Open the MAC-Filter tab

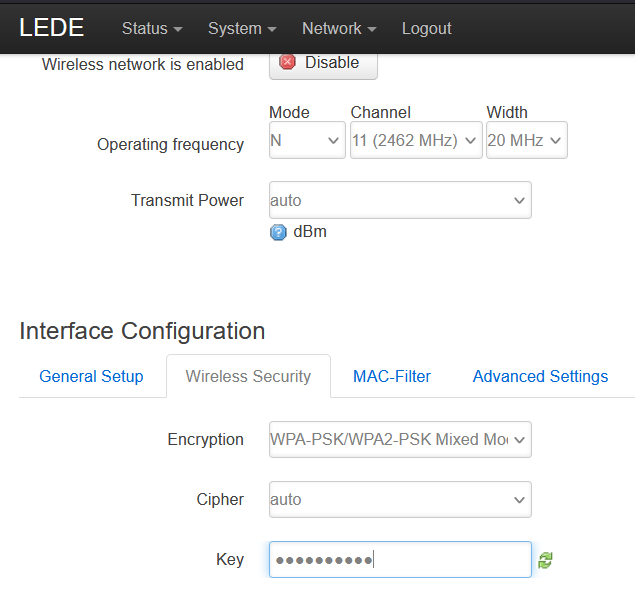point(392,377)
